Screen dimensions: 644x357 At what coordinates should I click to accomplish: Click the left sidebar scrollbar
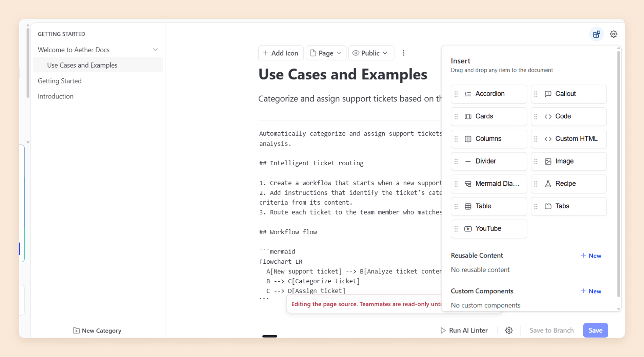coord(28,63)
